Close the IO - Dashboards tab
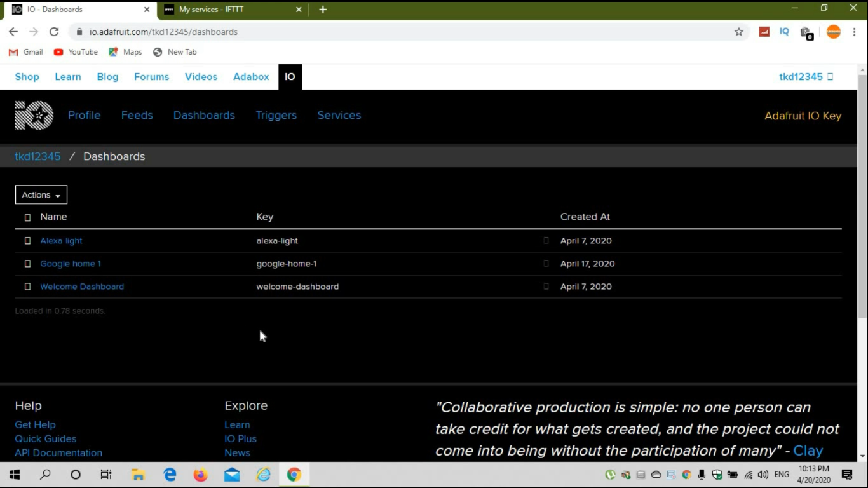Viewport: 868px width, 488px height. pyautogui.click(x=147, y=10)
